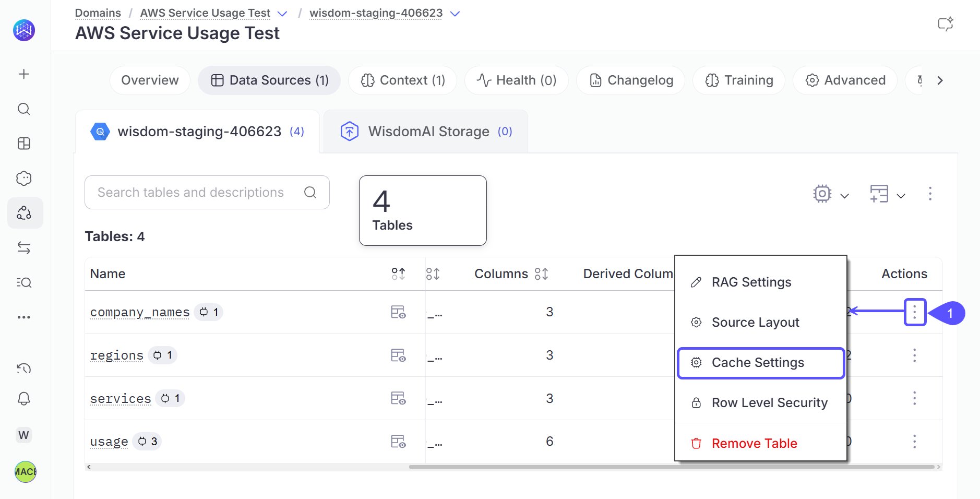The width and height of the screenshot is (980, 499).
Task: Click the horizontal scrollbar below the table
Action: [672, 467]
